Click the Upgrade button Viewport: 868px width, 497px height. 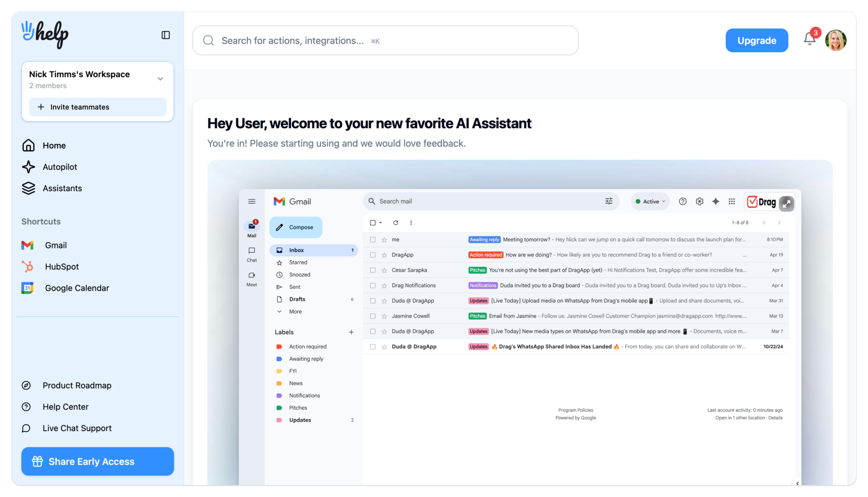[x=757, y=41]
